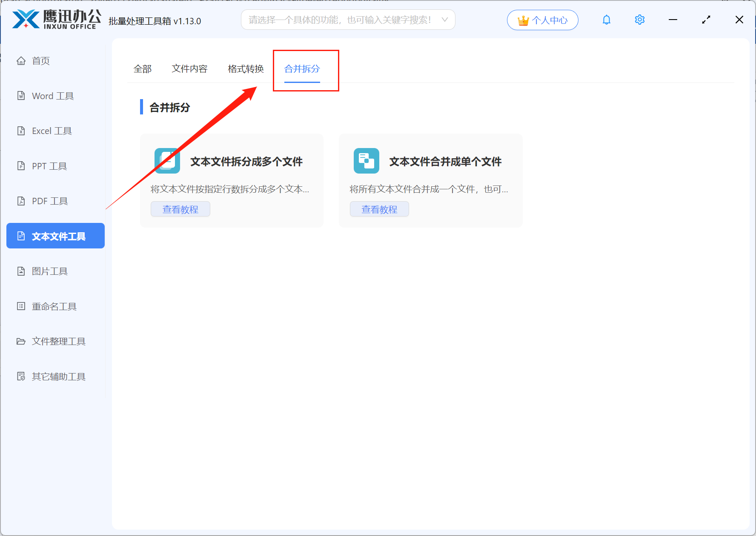Switch to PDF 工具 tools
The image size is (756, 536).
coord(49,201)
